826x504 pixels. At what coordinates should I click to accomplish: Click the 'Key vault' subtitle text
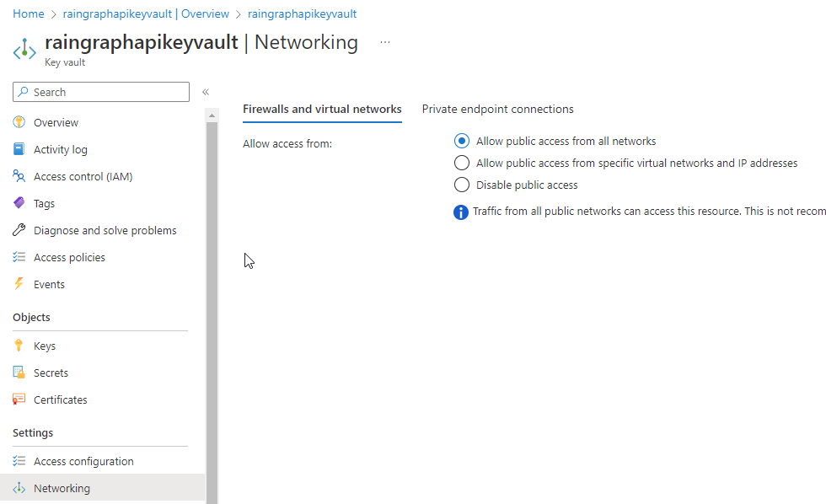65,62
